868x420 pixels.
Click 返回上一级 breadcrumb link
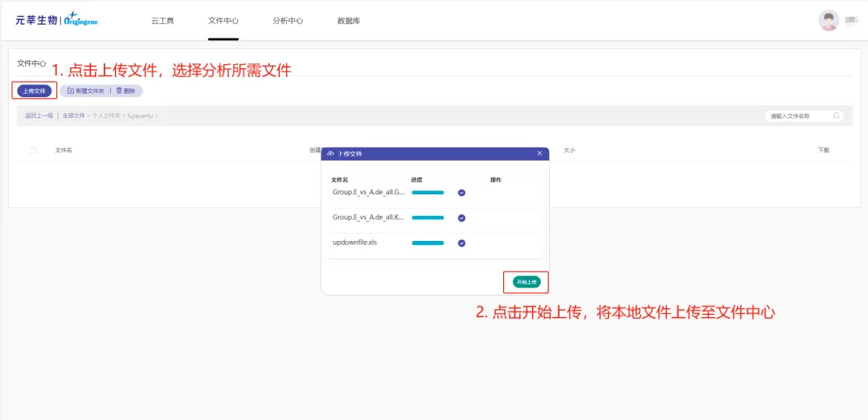click(x=39, y=116)
